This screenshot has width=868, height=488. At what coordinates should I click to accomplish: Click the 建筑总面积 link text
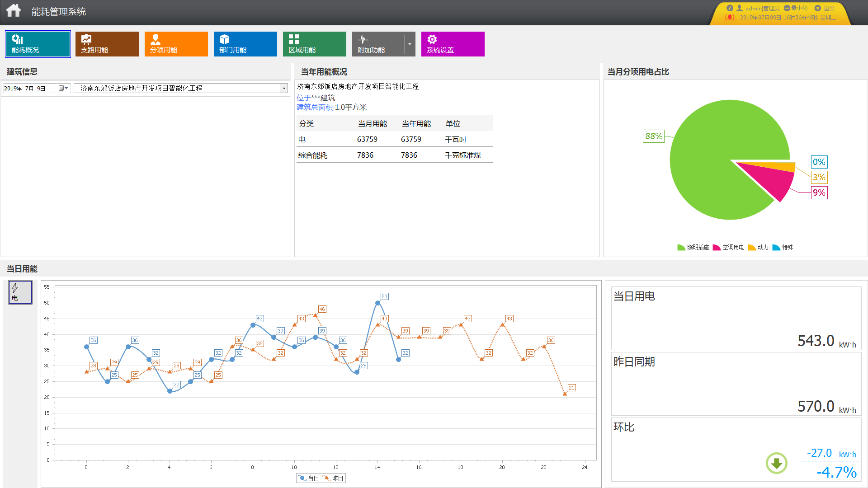coord(314,108)
